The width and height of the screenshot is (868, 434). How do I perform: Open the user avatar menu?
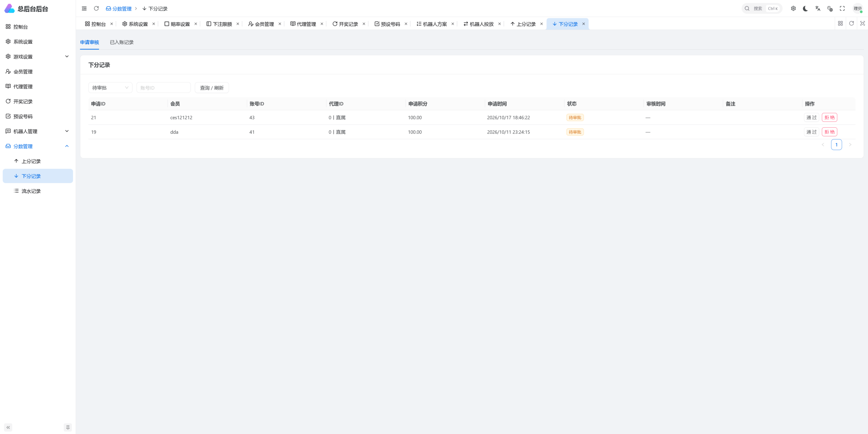coord(858,8)
